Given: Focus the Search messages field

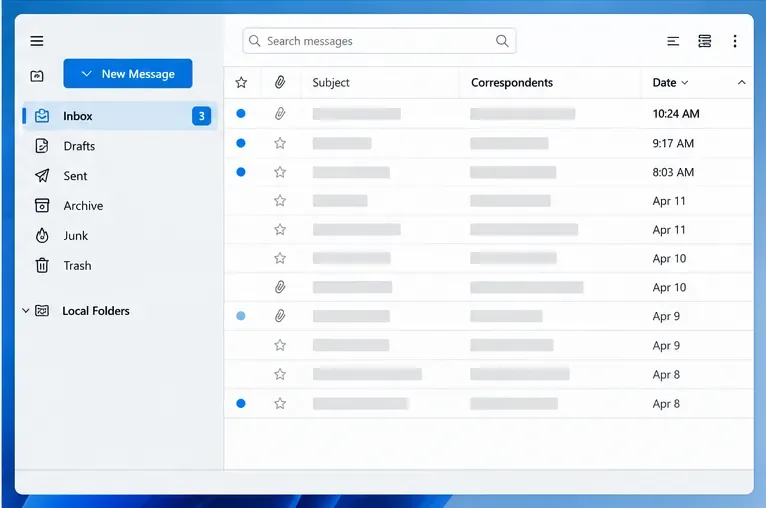Looking at the screenshot, I should (x=379, y=41).
